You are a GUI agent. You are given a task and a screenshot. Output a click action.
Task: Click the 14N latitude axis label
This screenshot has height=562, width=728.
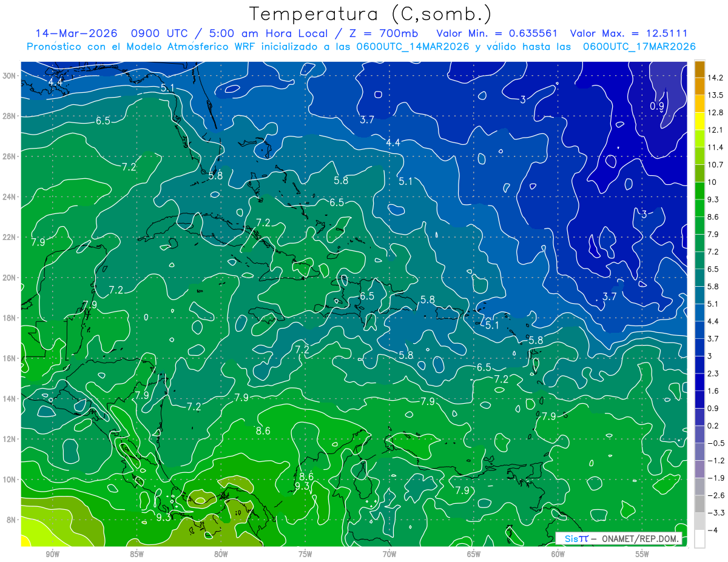(x=10, y=399)
